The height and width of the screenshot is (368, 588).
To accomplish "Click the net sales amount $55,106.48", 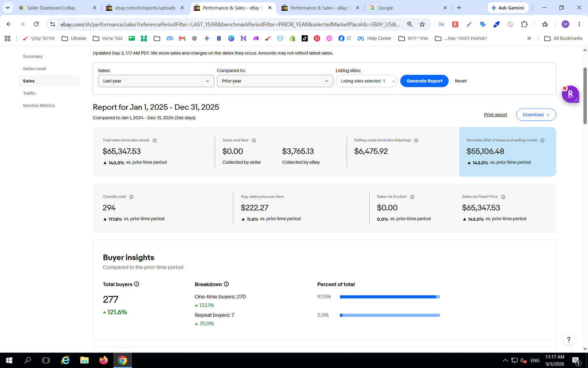I will pyautogui.click(x=485, y=151).
